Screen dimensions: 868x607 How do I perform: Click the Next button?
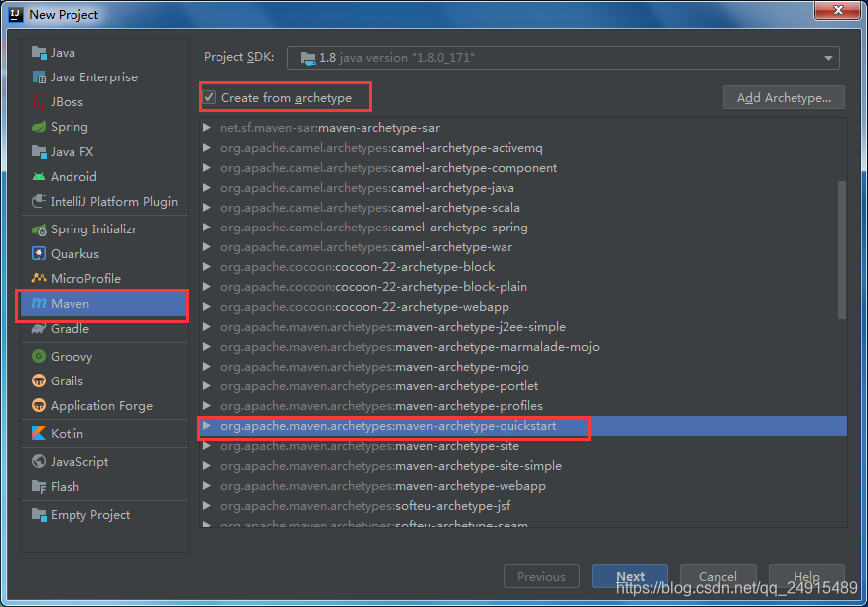(x=630, y=576)
